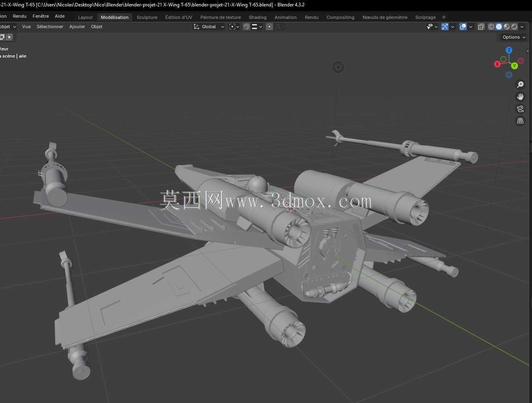Screen dimensions: 532x403
Task: Click the negative X axis gizmo circle
Action: click(x=521, y=61)
